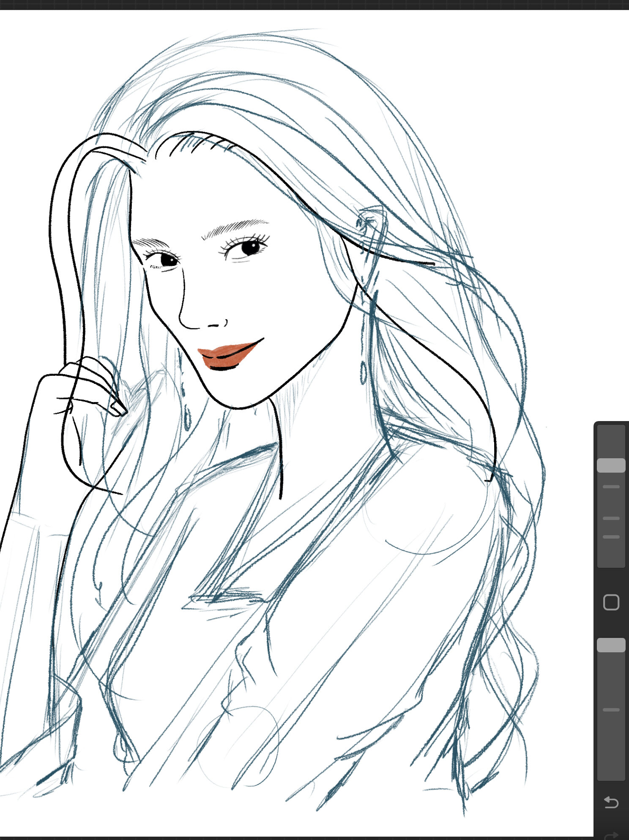
Task: Select the lowest brush size preset notch
Action: [x=611, y=537]
